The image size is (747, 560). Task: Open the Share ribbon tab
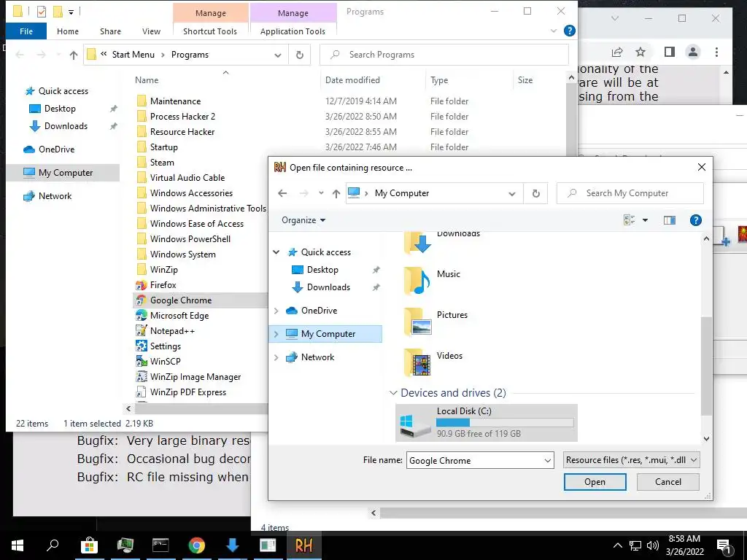[x=110, y=31]
